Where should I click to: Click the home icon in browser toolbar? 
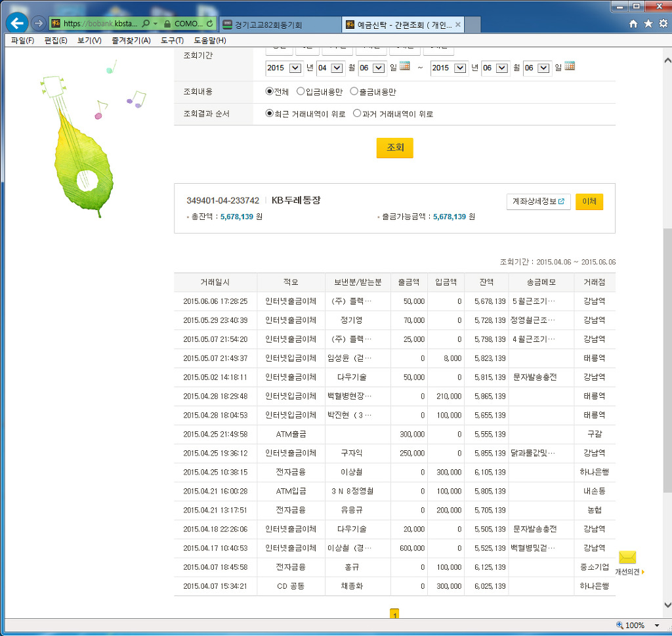tap(633, 24)
